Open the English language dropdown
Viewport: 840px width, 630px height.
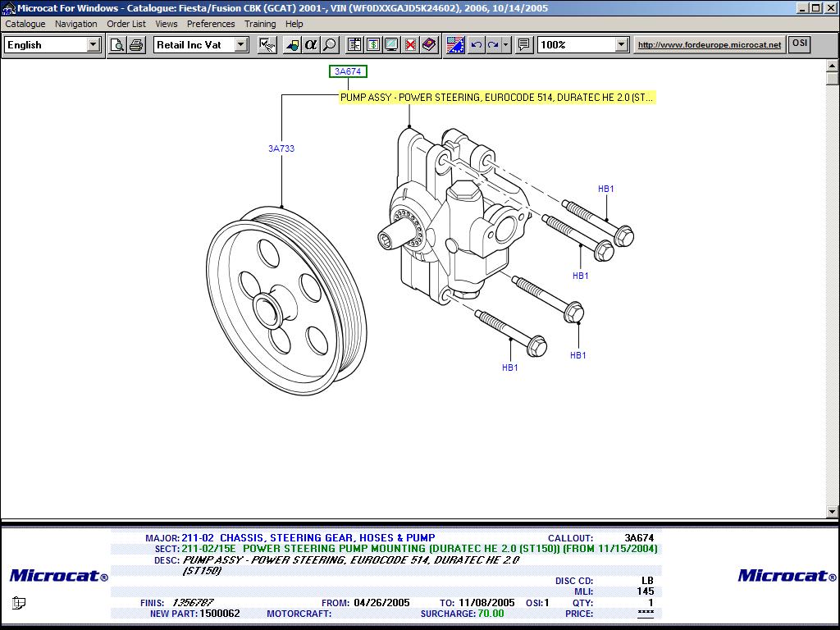point(94,45)
